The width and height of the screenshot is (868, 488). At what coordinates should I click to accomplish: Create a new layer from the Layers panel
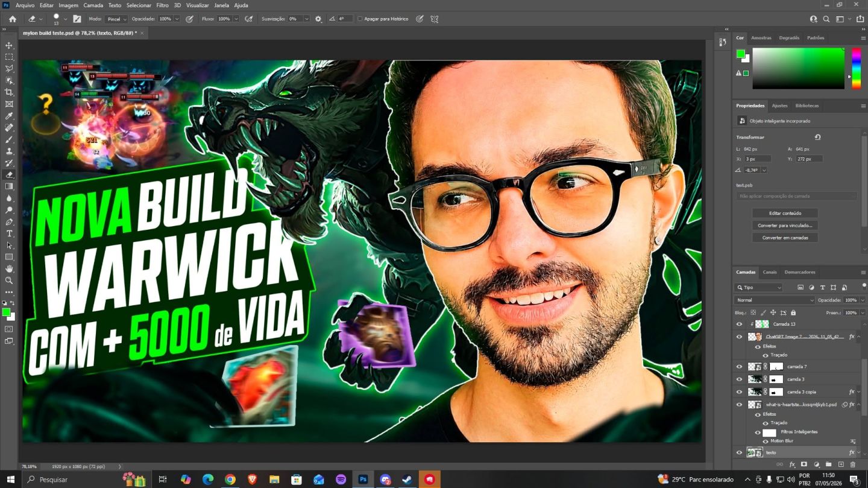point(841,464)
